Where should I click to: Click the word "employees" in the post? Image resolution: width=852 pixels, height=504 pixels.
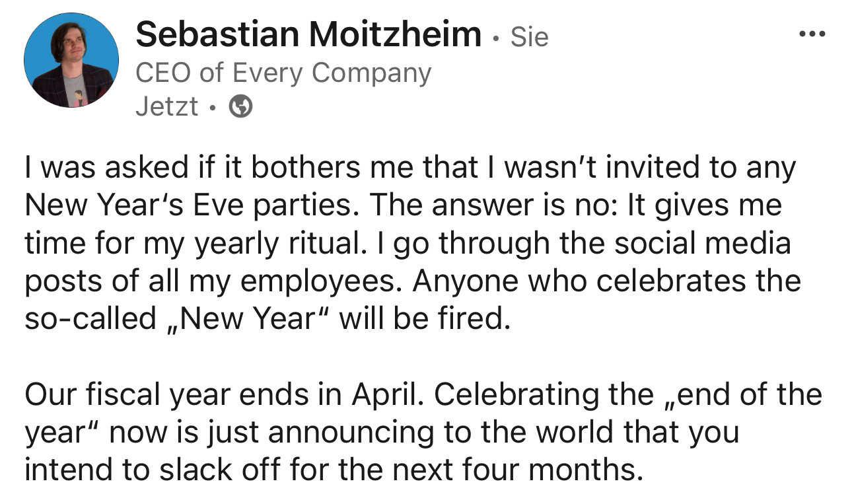tap(322, 281)
